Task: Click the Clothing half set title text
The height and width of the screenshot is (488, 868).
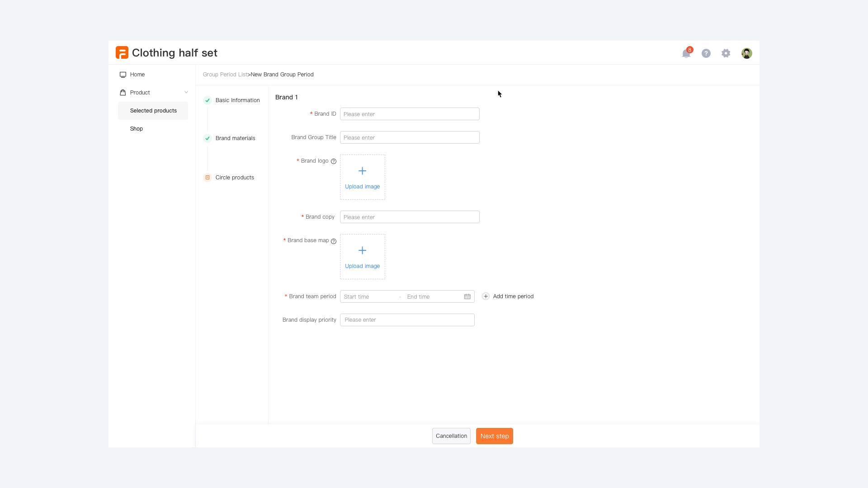Action: click(x=175, y=53)
